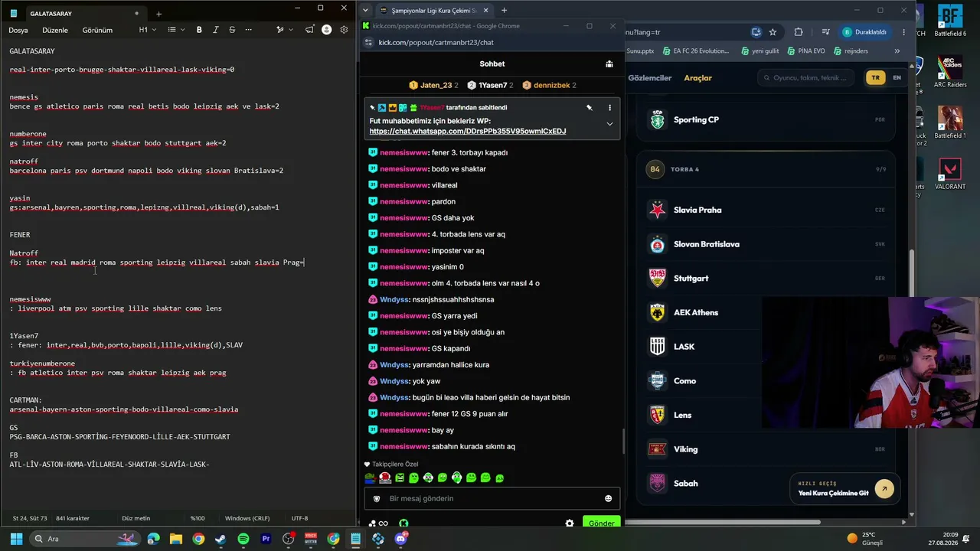
Task: Unpin the pinned chat message
Action: pyautogui.click(x=590, y=108)
